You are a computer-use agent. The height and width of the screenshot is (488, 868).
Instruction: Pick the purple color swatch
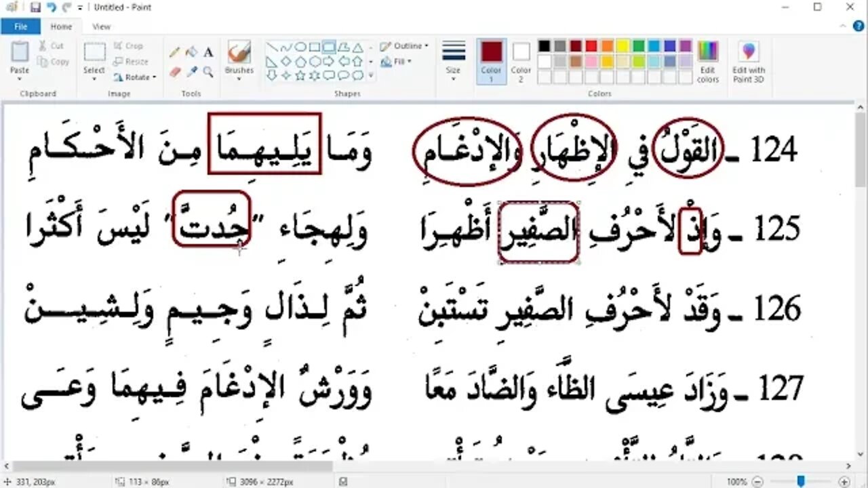tap(686, 46)
